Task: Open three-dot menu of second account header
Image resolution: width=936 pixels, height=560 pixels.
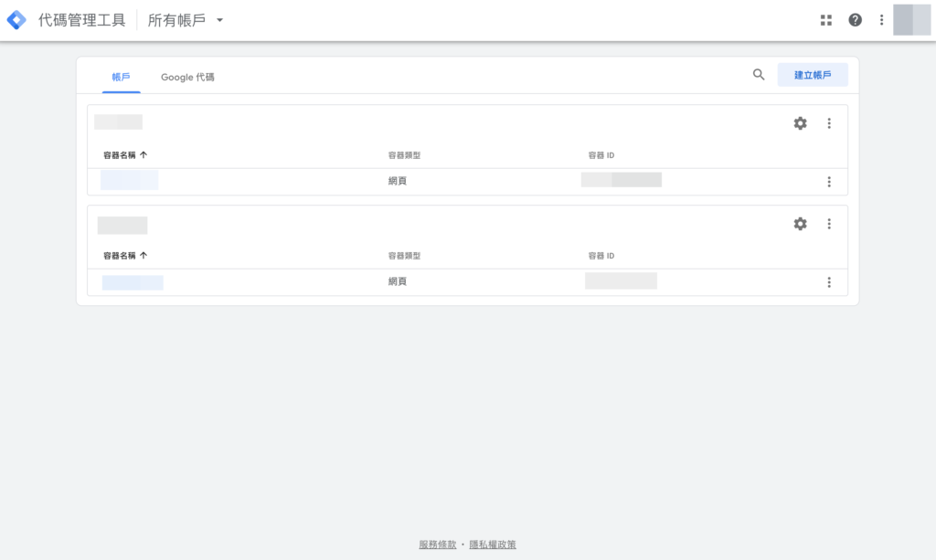Action: click(x=829, y=224)
